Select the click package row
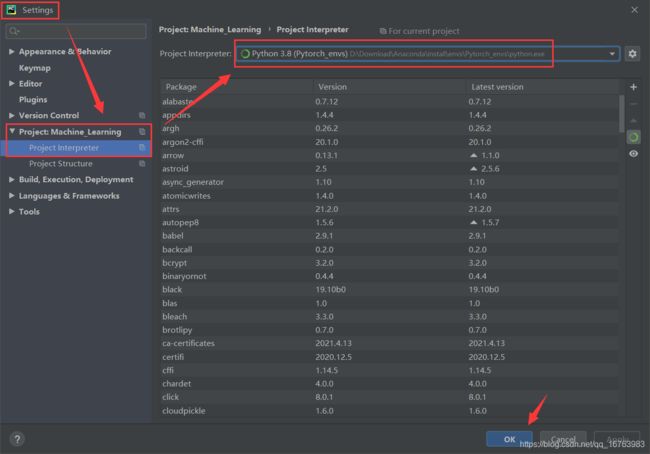The width and height of the screenshot is (650, 454). click(390, 397)
